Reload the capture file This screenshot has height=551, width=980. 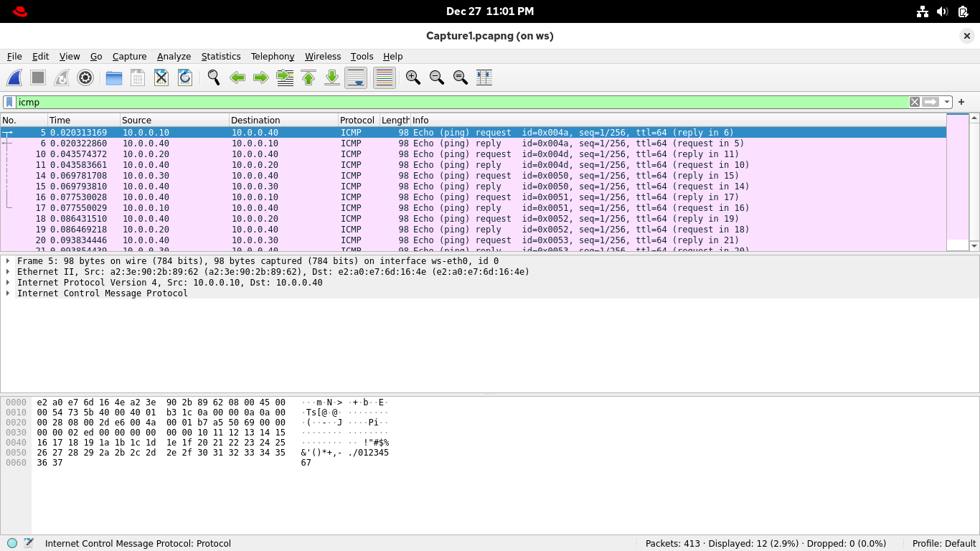(x=185, y=77)
